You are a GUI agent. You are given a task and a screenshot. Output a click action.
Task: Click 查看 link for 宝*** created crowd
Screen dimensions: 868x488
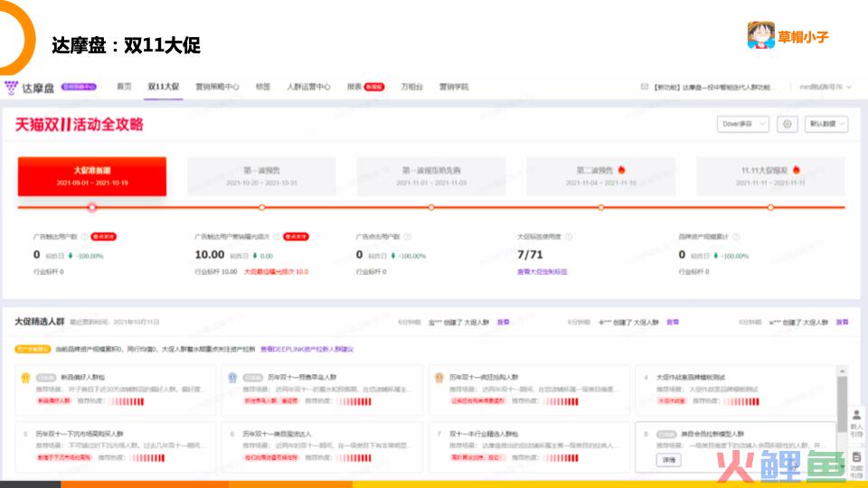[503, 322]
